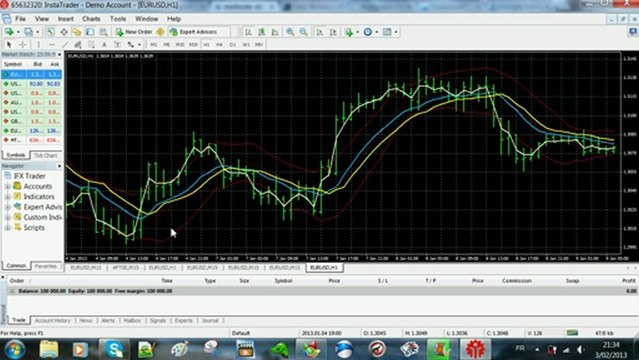Expand the Scripts node in Navigator
This screenshot has width=639, height=360.
7,227
